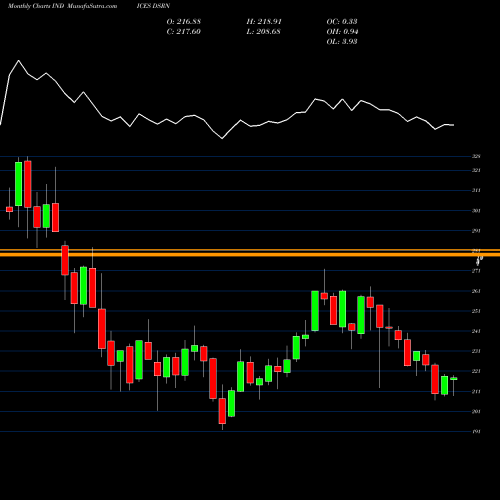
Task: Click the low value 'L: 208.68'
Action: click(x=263, y=32)
